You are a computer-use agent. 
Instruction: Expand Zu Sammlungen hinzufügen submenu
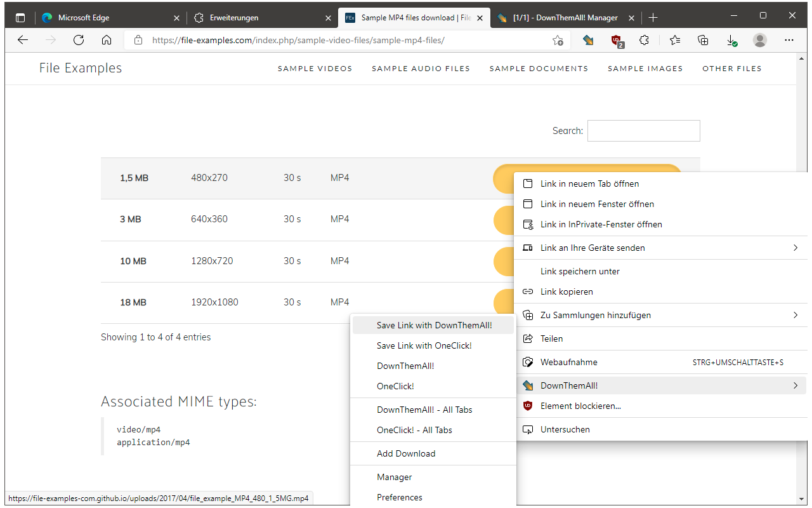662,315
